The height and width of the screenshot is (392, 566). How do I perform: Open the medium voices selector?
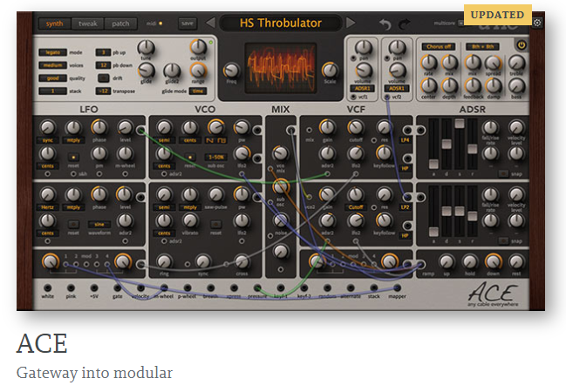click(x=52, y=65)
